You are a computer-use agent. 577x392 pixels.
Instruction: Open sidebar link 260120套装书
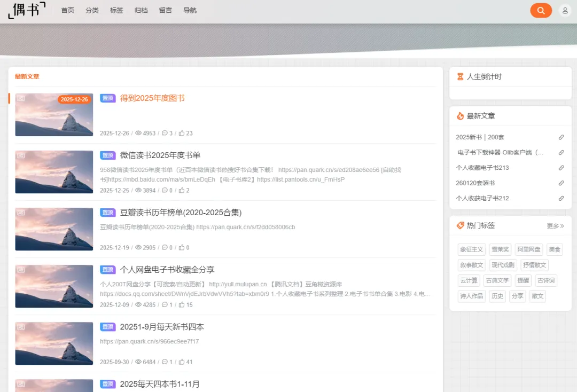tap(475, 183)
